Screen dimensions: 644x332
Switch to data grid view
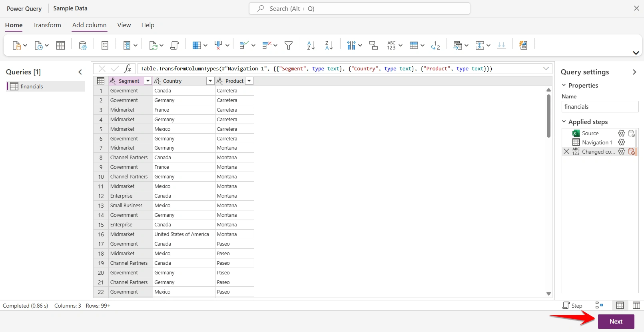pyautogui.click(x=620, y=306)
